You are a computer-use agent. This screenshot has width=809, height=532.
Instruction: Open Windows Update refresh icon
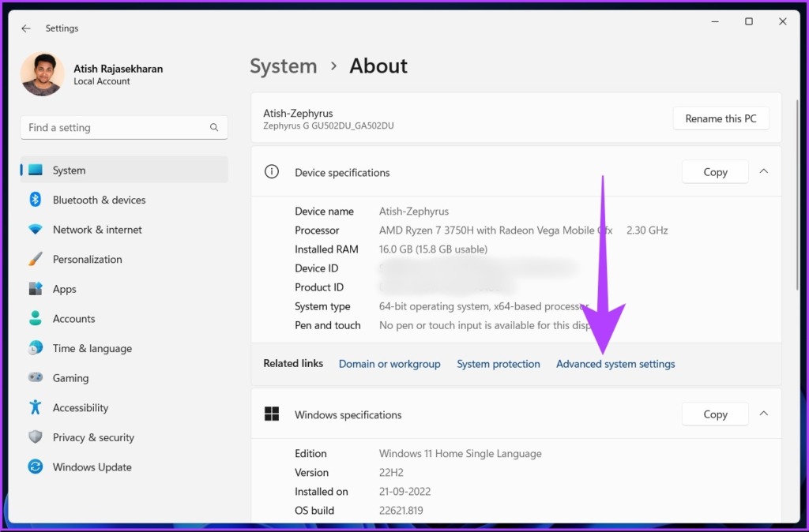[x=35, y=466]
